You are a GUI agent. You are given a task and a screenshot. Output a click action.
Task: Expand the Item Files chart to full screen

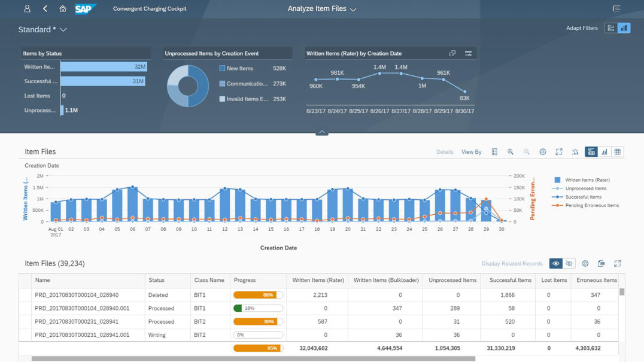click(x=558, y=152)
